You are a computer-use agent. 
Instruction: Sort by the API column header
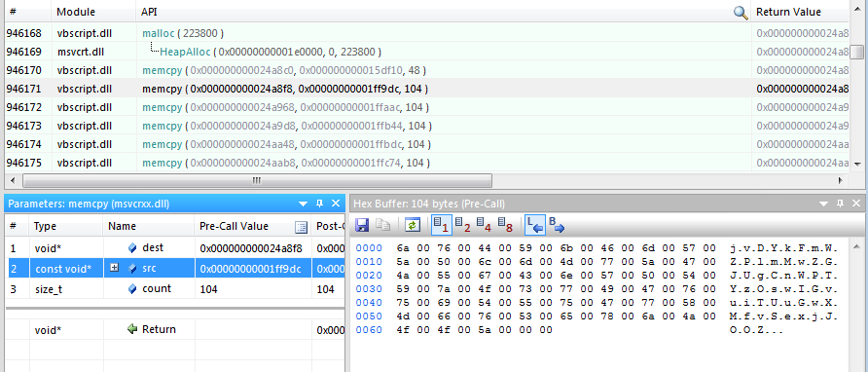coord(443,12)
